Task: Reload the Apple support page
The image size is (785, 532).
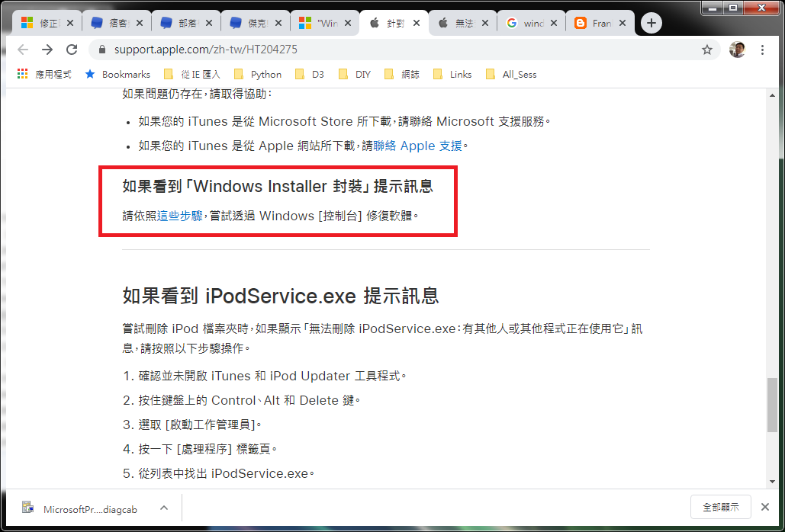Action: [x=72, y=50]
